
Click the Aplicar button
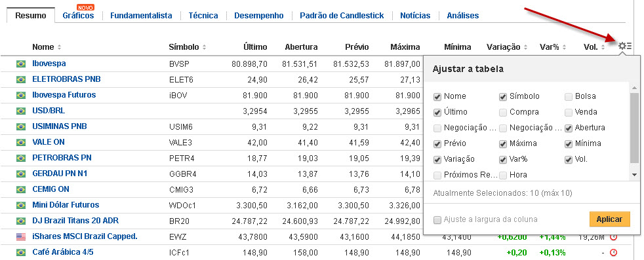[x=609, y=219]
